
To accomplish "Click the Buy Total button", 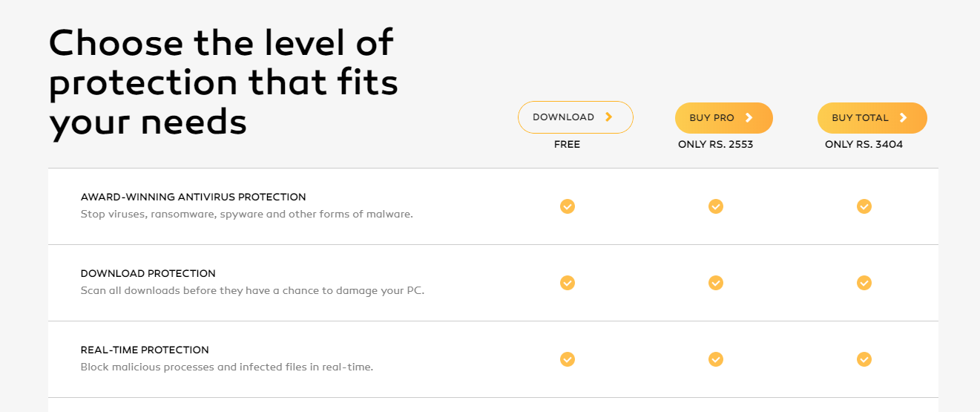I will click(872, 118).
